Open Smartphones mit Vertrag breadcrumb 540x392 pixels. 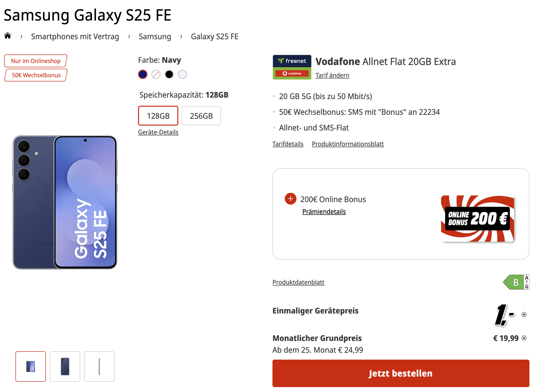(75, 37)
